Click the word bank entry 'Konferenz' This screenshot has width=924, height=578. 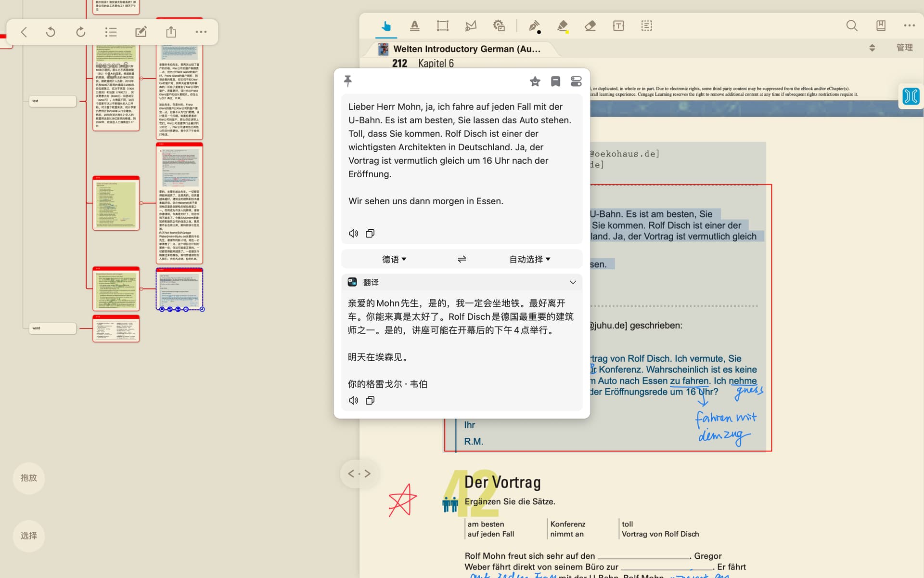(x=568, y=524)
